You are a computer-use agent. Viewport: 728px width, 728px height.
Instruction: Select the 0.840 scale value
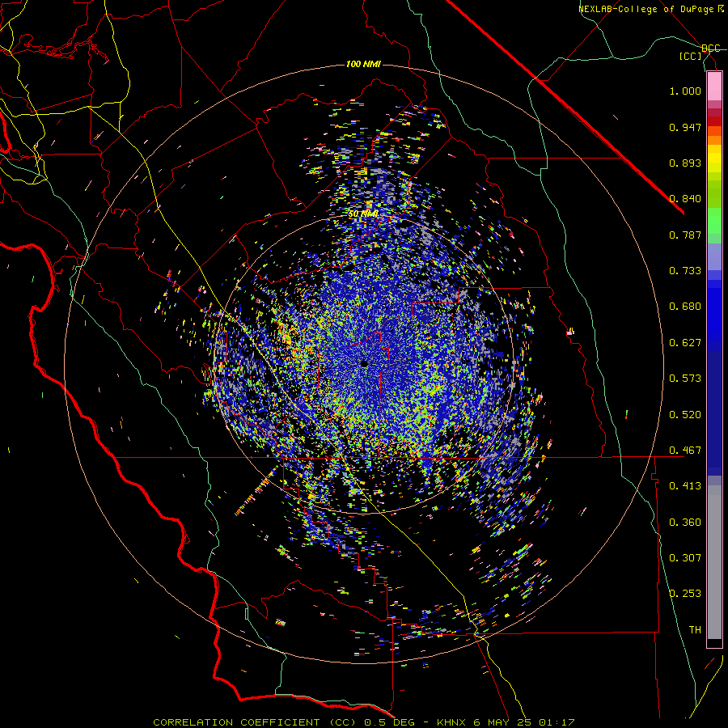[685, 199]
